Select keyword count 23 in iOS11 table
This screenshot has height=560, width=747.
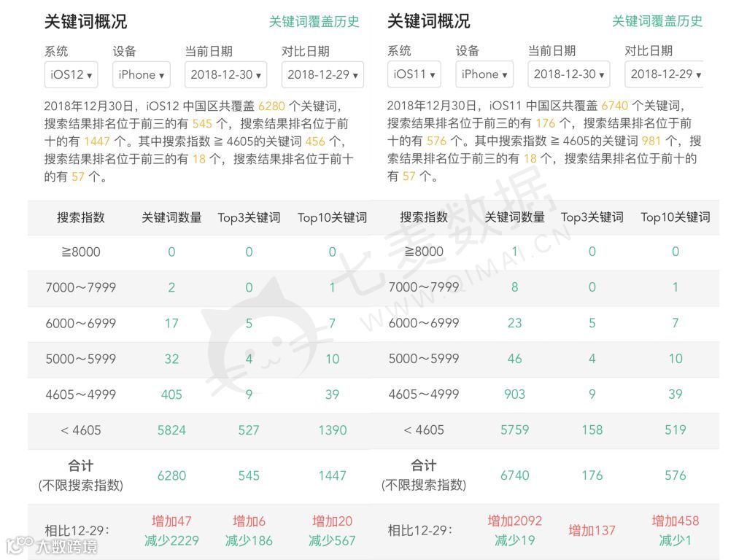pyautogui.click(x=514, y=323)
